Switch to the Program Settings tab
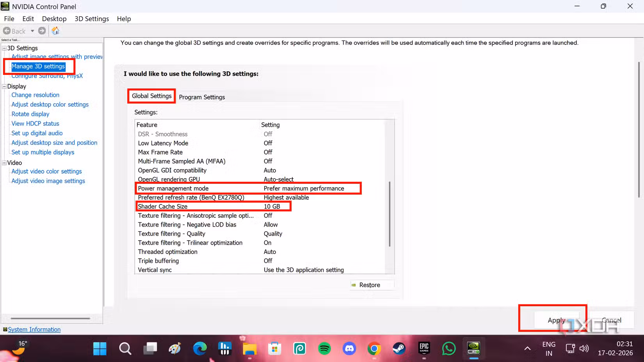Viewport: 644px width, 362px height. click(x=202, y=97)
